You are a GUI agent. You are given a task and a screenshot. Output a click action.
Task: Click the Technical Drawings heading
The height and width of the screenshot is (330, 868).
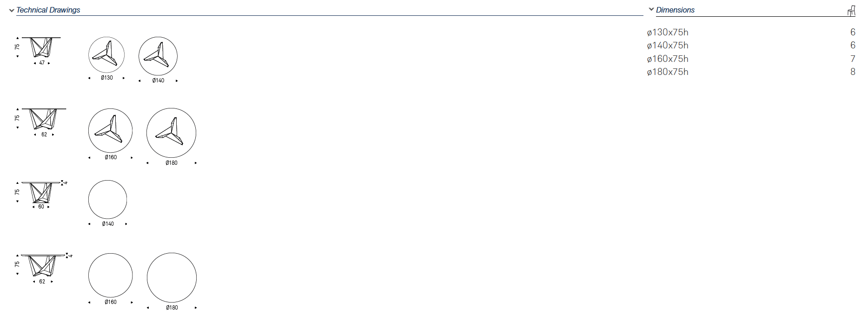[48, 10]
